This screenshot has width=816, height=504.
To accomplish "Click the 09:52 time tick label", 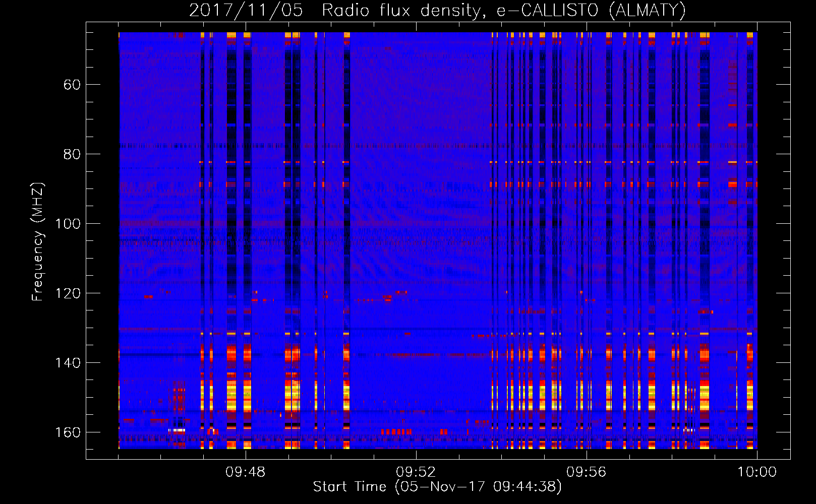I will coord(416,472).
